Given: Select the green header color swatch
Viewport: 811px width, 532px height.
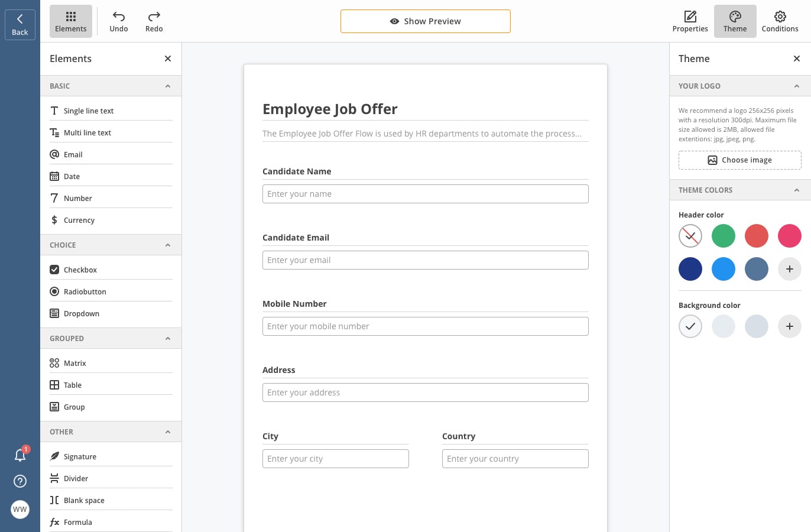Looking at the screenshot, I should pyautogui.click(x=723, y=236).
